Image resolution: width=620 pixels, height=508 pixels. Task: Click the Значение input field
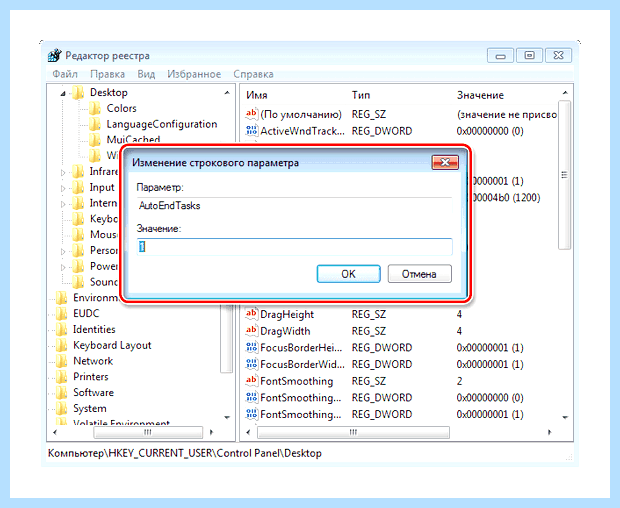tap(295, 247)
